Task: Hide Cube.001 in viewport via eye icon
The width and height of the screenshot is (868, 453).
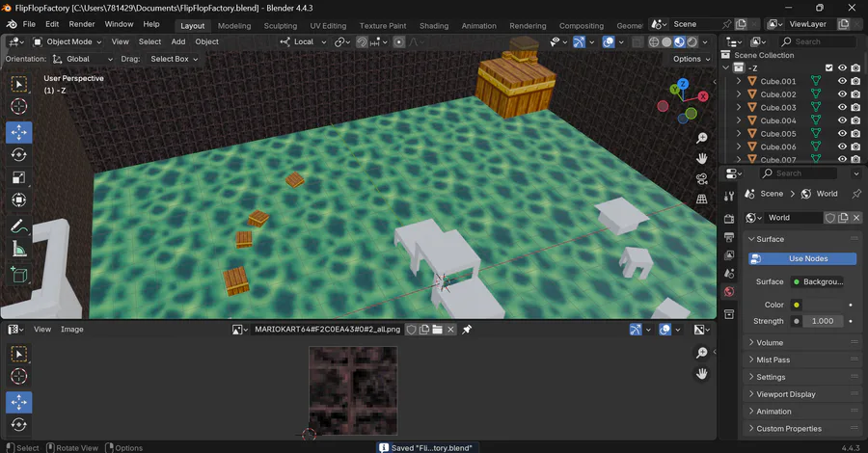Action: pos(842,81)
